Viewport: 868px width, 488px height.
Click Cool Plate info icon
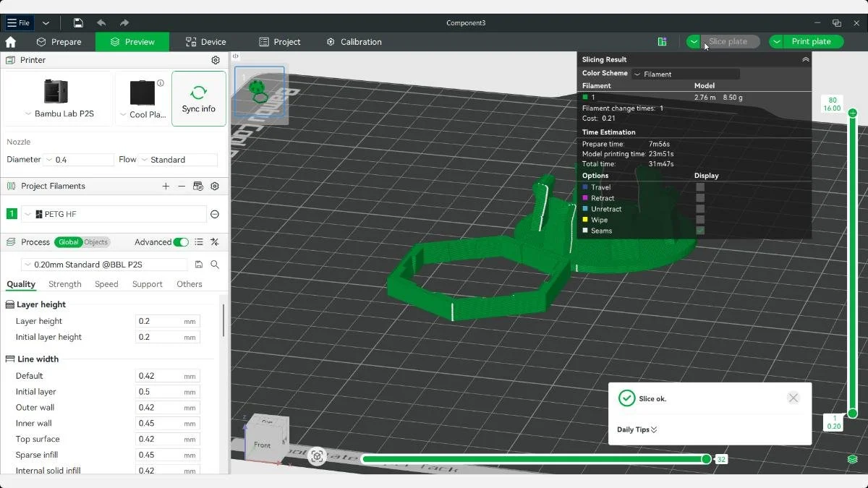(161, 83)
